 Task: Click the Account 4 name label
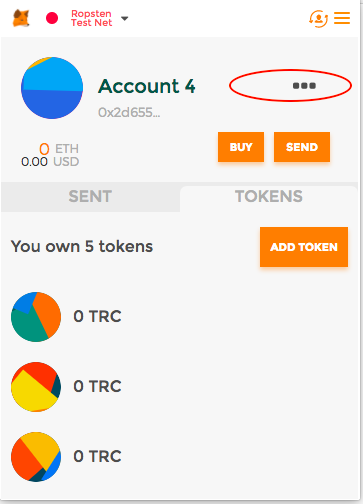coord(147,86)
